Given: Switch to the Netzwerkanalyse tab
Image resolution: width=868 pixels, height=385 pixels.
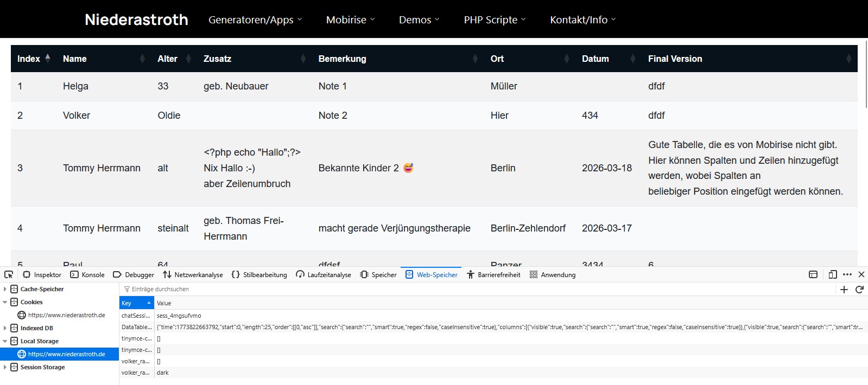Looking at the screenshot, I should [x=193, y=275].
